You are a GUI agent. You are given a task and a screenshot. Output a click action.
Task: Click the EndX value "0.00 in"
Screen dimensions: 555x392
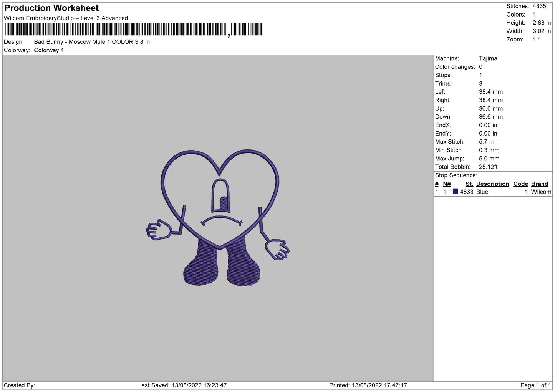[x=488, y=125]
